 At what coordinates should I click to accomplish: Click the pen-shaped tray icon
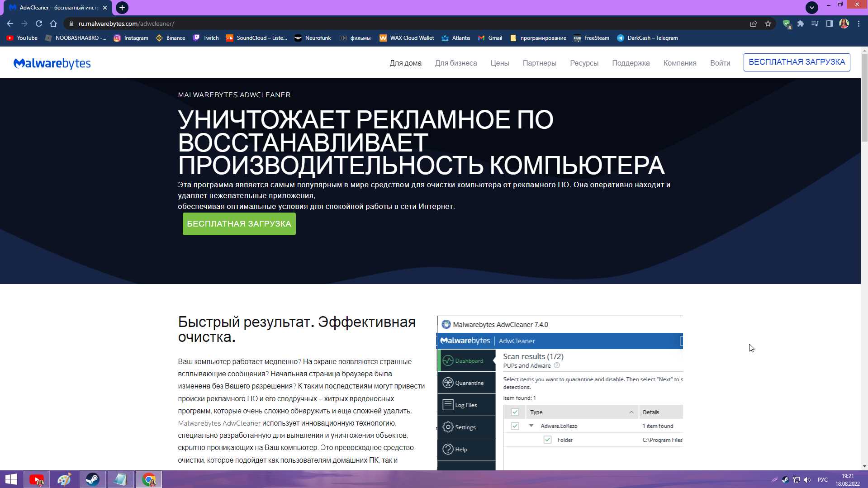(774, 480)
